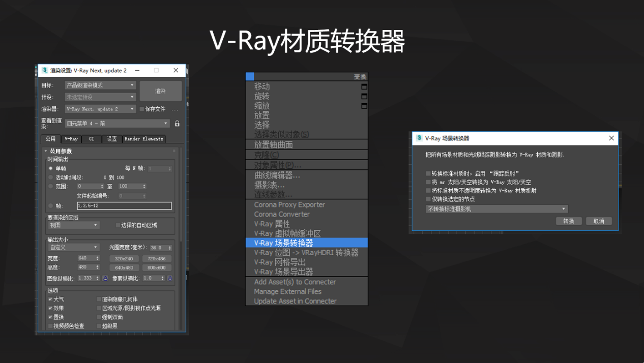The width and height of the screenshot is (644, 363).
Task: Switch to the Render Elements tab
Action: coord(144,139)
